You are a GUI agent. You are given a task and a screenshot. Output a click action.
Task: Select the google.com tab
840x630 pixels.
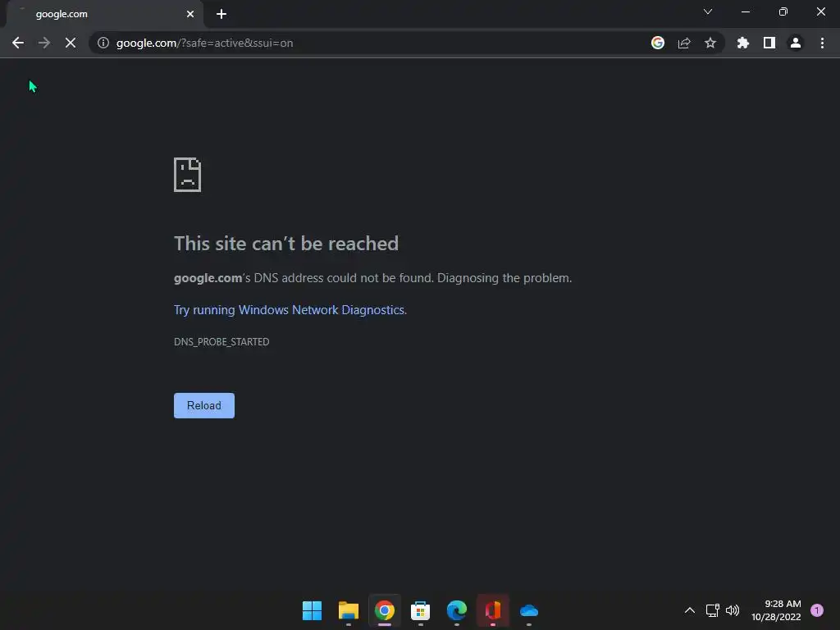(x=105, y=14)
